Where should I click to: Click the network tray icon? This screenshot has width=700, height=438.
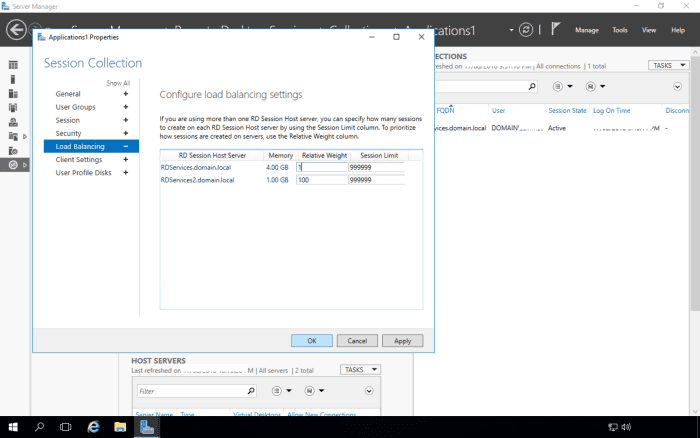[612, 427]
